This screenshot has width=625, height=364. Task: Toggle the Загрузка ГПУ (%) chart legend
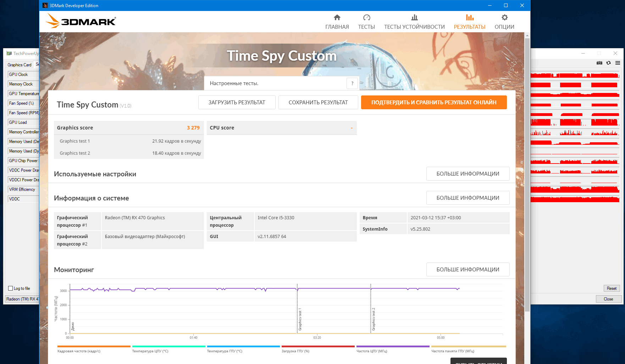click(x=318, y=349)
